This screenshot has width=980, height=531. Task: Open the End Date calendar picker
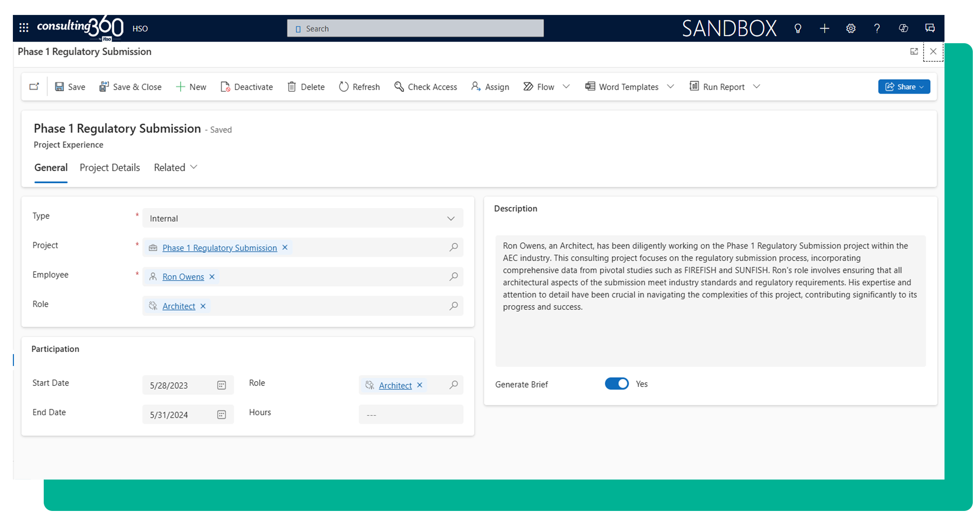[x=221, y=415]
